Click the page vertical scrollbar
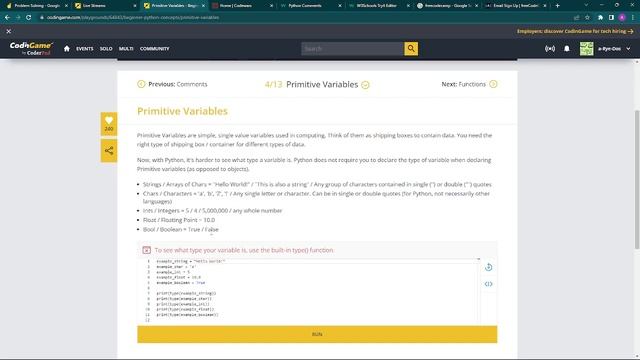The image size is (640, 360). click(x=637, y=180)
